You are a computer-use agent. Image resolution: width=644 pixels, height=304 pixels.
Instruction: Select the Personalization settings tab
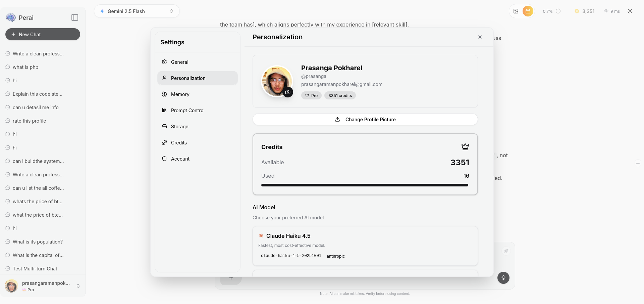click(x=198, y=78)
